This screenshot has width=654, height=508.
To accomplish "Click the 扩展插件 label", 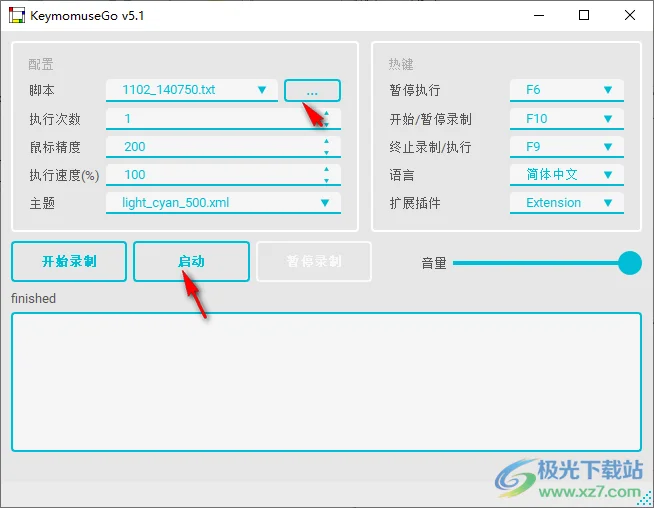I will coord(415,203).
